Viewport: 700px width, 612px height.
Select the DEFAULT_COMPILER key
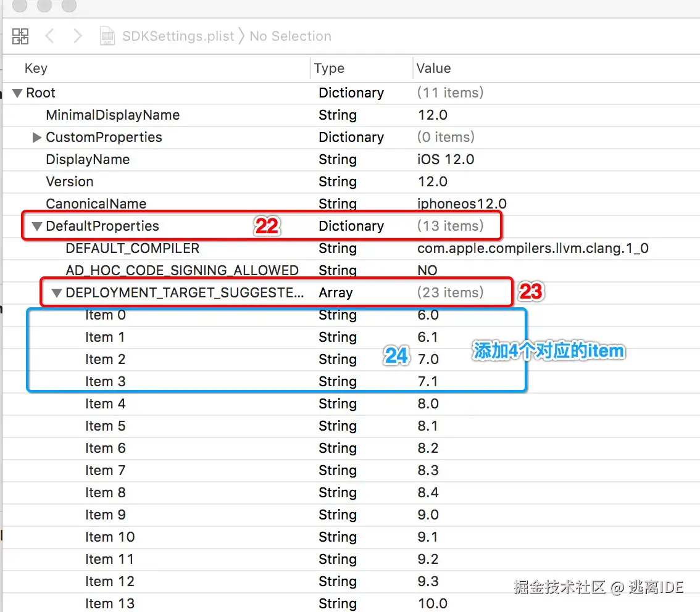133,249
